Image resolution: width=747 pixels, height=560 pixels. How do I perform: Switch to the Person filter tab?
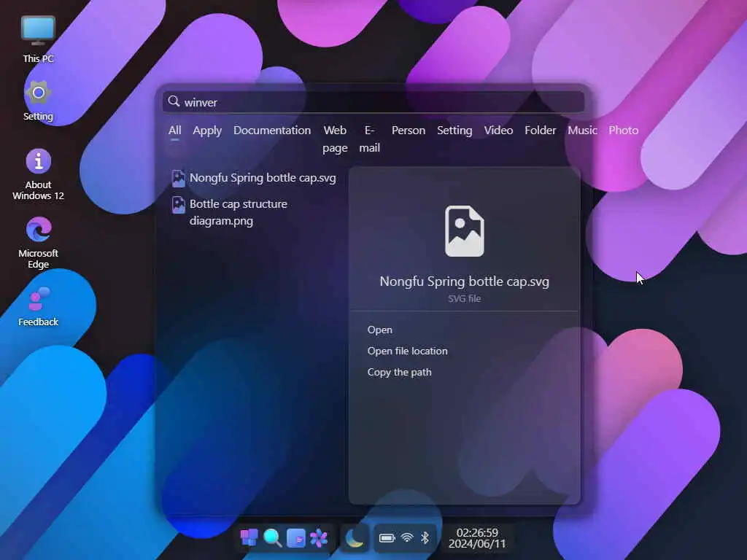409,131
